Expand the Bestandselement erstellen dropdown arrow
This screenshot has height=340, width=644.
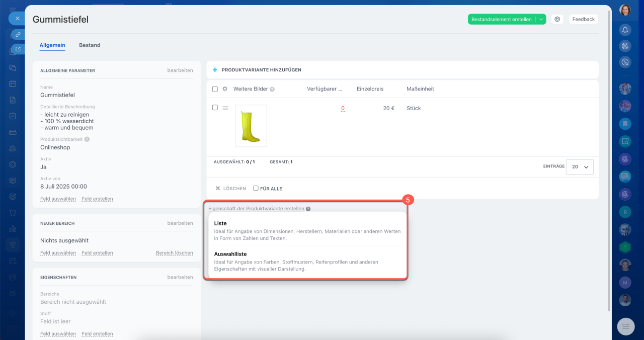(x=541, y=19)
